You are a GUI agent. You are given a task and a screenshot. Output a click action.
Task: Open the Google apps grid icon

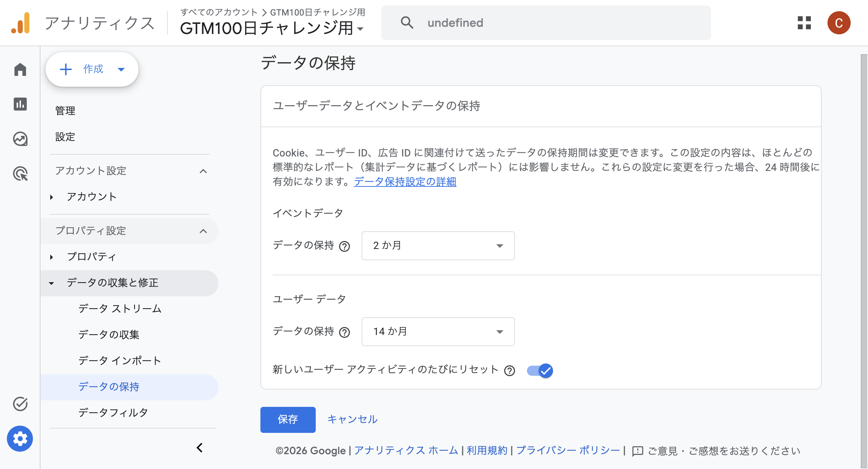click(x=804, y=23)
